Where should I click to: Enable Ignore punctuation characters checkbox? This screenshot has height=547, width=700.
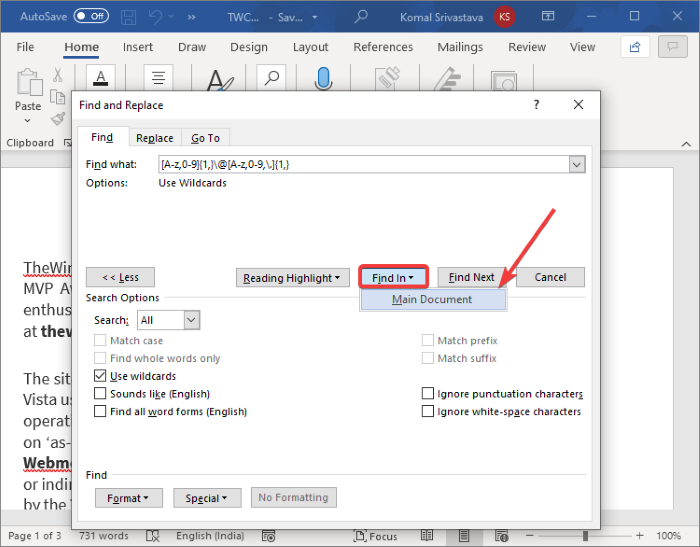pyautogui.click(x=428, y=393)
